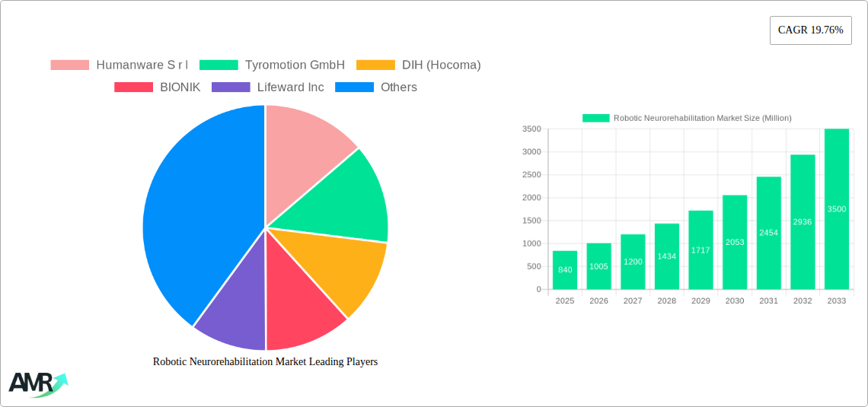Click the 2030 bar showing 2053
Screen dimensions: 868x407
pos(735,242)
